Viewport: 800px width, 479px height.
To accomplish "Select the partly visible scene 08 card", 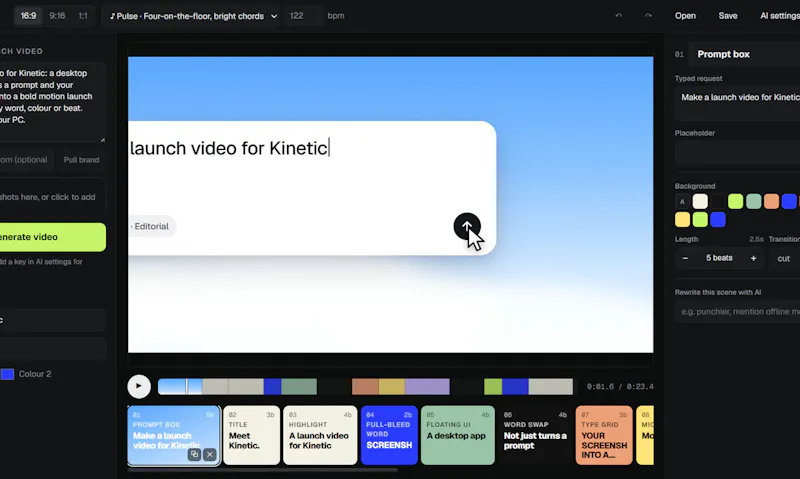I will (x=645, y=435).
